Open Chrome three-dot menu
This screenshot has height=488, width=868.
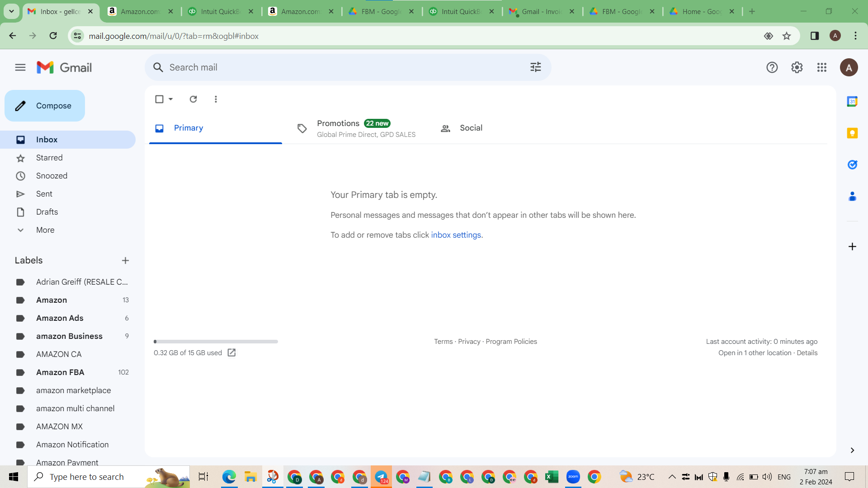pyautogui.click(x=855, y=36)
